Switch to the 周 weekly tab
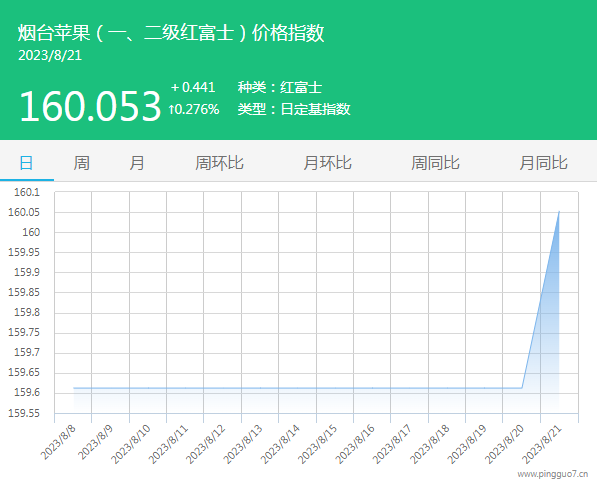 tap(81, 163)
